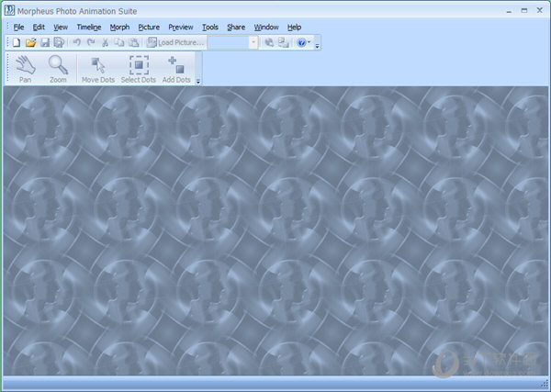Enable the Add Dots tool
The image size is (551, 392).
[x=176, y=68]
